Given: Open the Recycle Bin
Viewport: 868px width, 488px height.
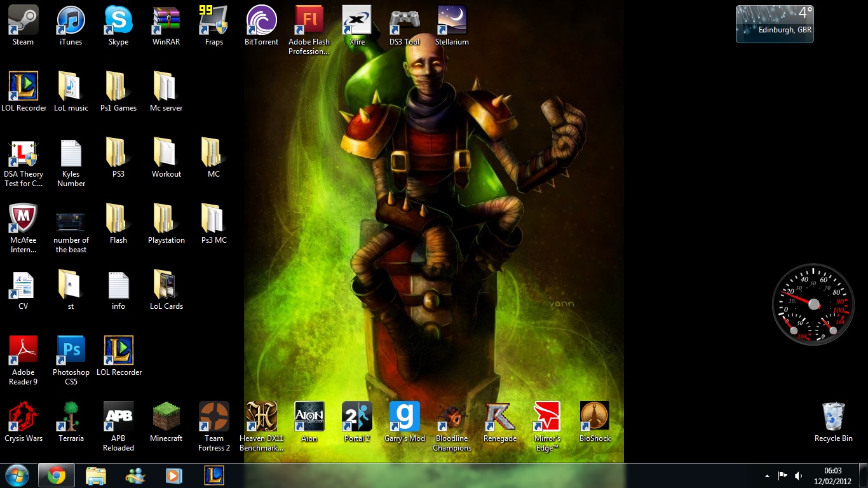Looking at the screenshot, I should [833, 417].
